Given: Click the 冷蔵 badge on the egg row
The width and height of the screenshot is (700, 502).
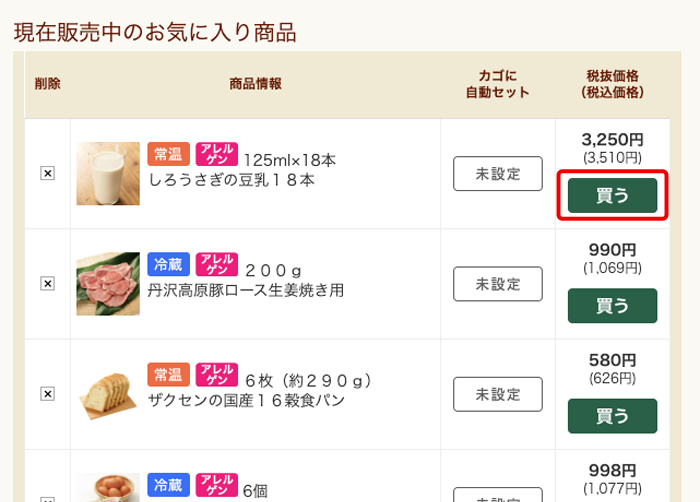Looking at the screenshot, I should [x=167, y=485].
